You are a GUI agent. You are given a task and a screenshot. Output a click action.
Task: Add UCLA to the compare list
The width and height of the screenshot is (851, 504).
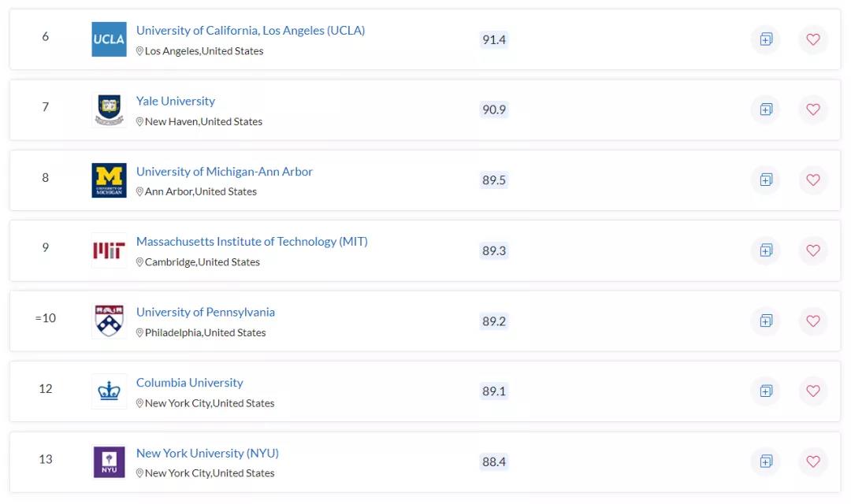click(766, 39)
